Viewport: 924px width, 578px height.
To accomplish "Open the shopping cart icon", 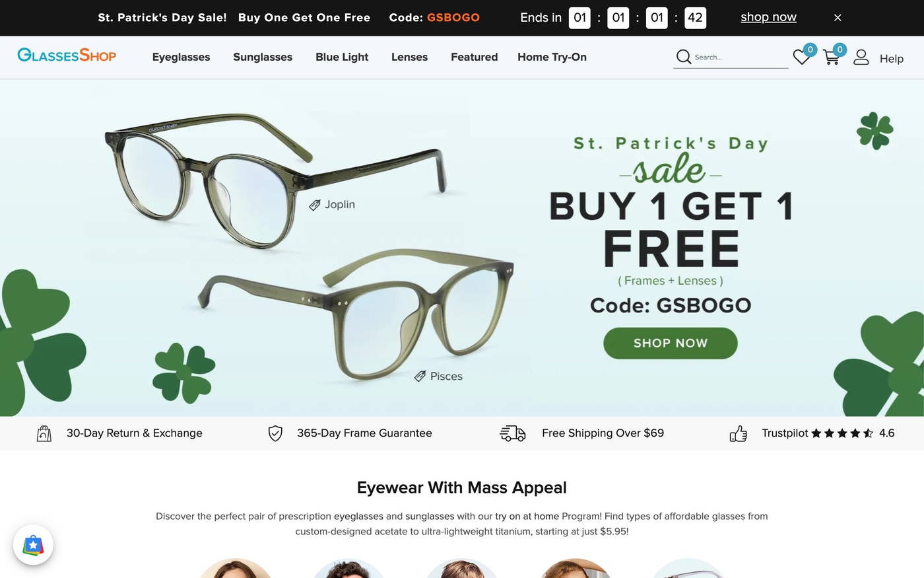I will (x=830, y=57).
